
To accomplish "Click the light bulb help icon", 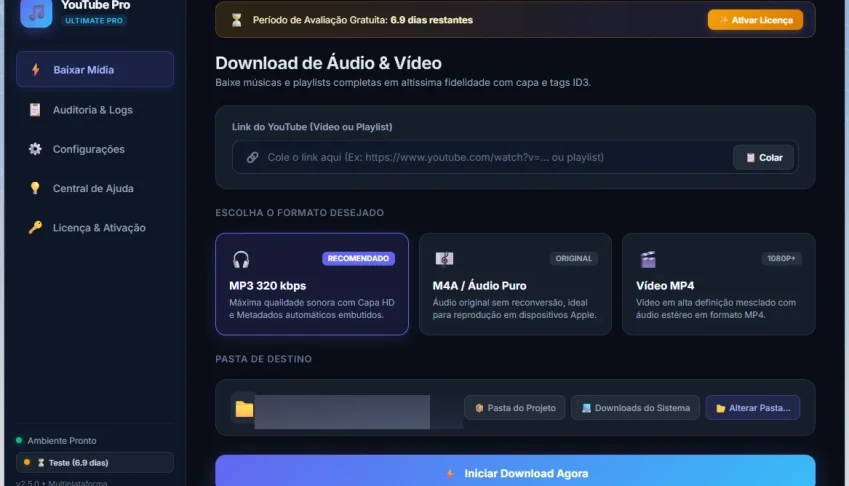I will click(x=35, y=188).
